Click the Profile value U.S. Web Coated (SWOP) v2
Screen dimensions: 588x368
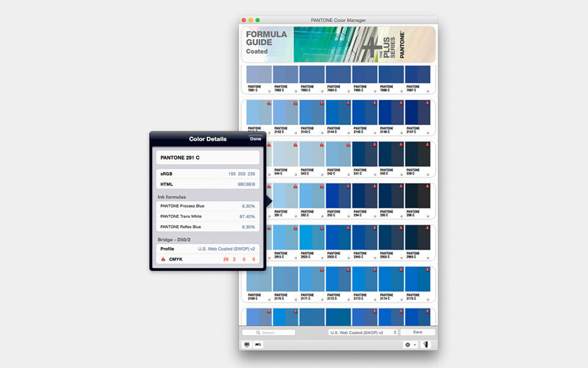click(226, 249)
